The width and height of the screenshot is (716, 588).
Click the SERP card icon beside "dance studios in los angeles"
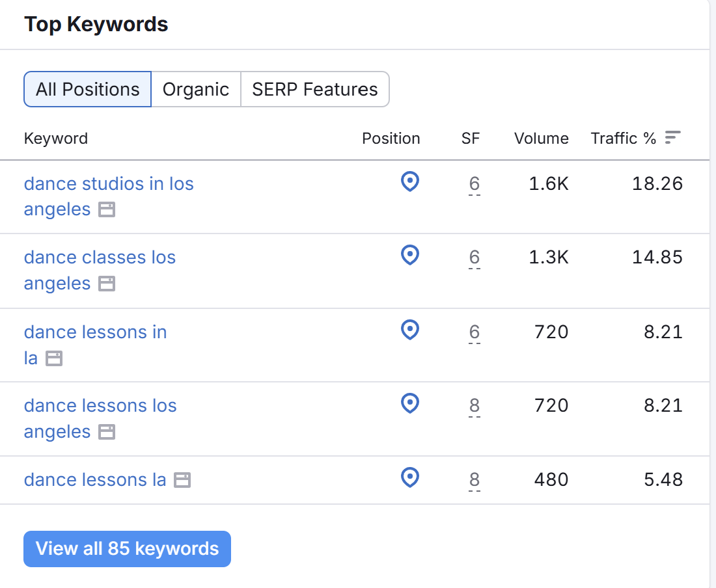tap(108, 210)
